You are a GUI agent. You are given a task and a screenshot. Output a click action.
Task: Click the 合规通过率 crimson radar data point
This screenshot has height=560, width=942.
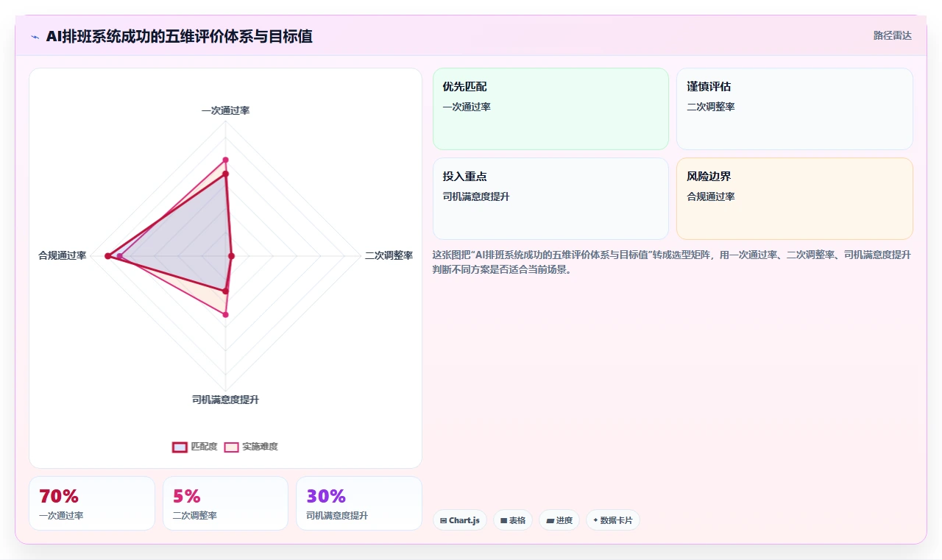[107, 256]
